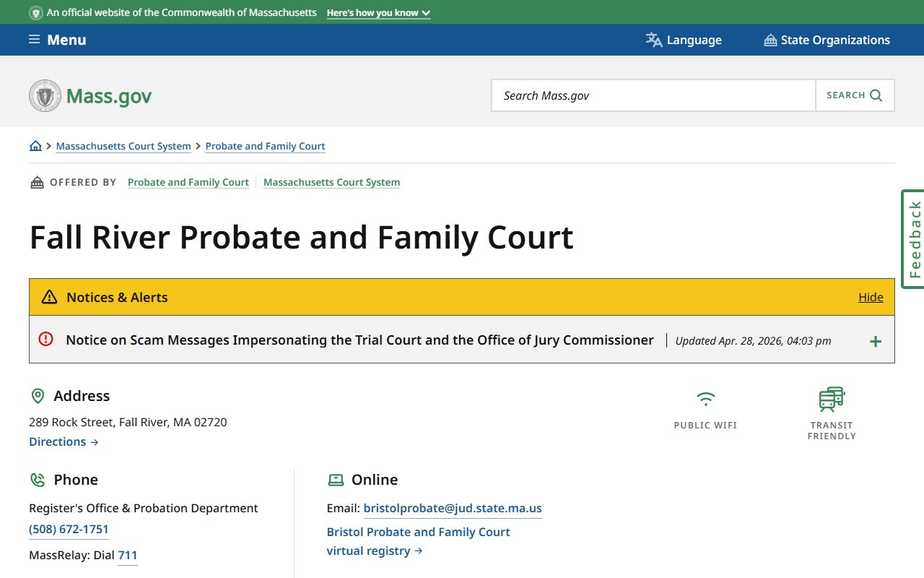Click the Address location pin icon

pos(38,396)
